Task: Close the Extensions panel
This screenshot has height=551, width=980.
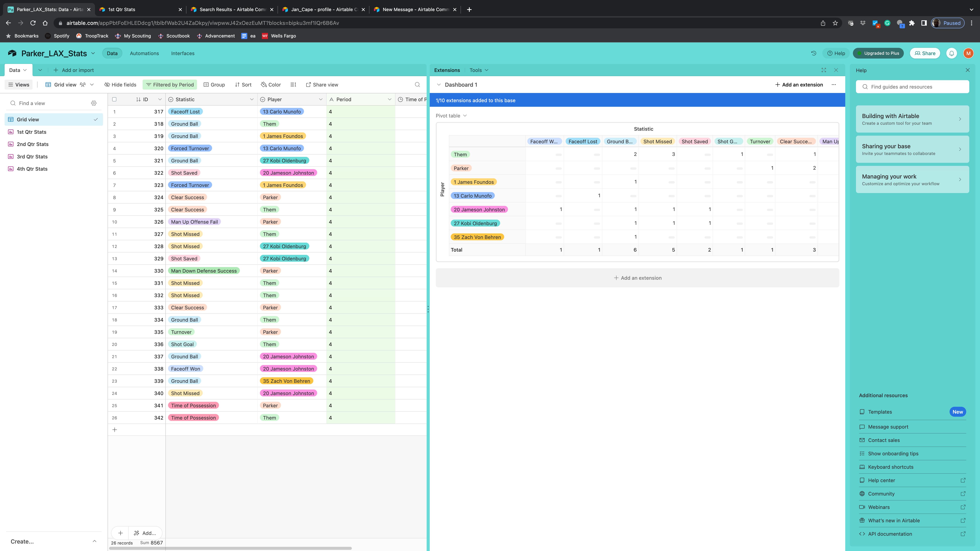Action: tap(836, 70)
